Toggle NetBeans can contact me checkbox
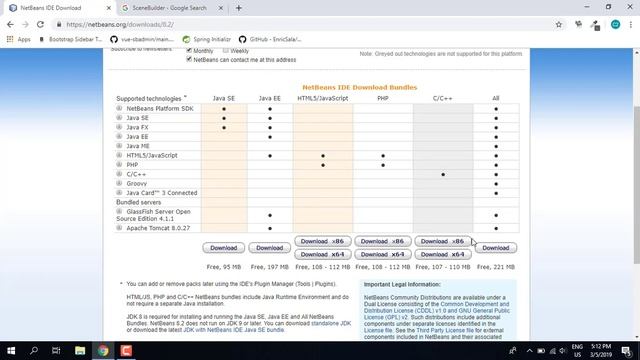The height and width of the screenshot is (360, 640). click(189, 59)
